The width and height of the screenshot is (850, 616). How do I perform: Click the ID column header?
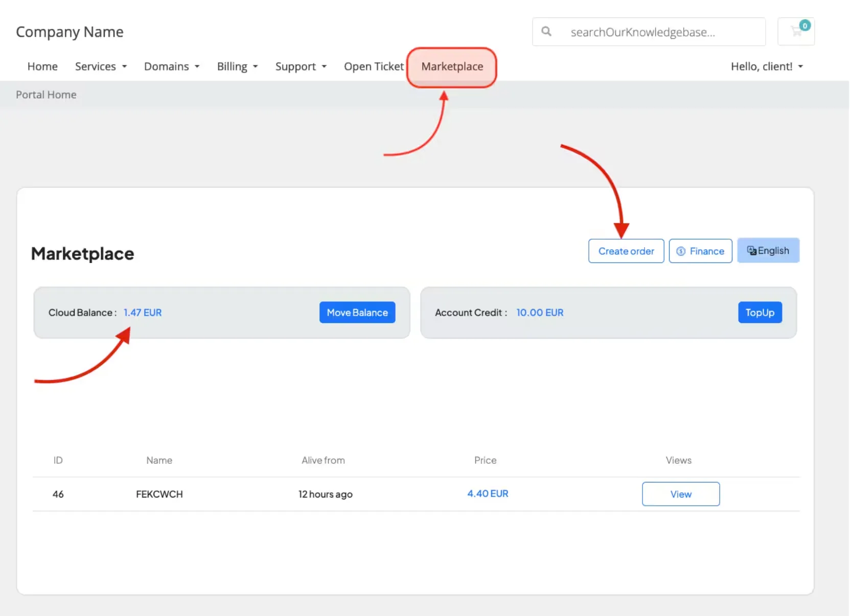click(x=58, y=460)
